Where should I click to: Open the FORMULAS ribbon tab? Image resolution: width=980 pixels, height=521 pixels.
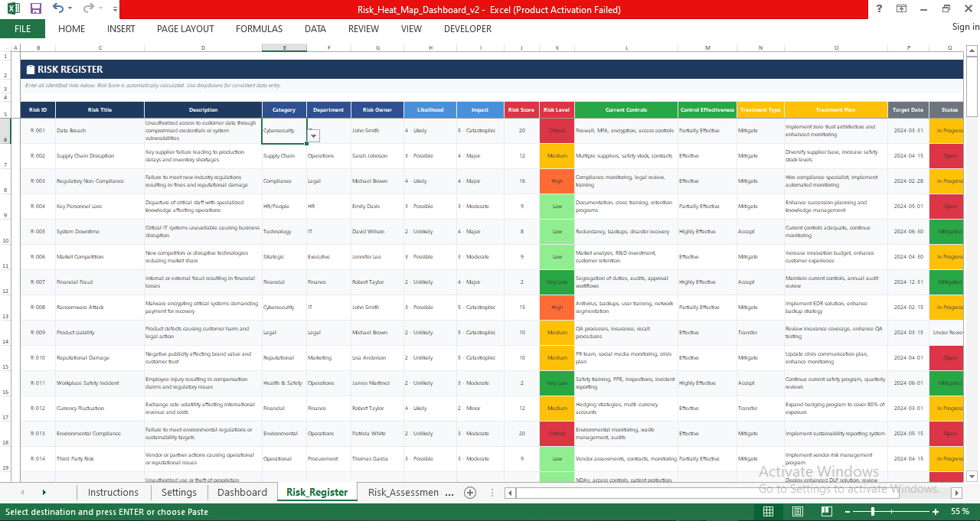(259, 28)
